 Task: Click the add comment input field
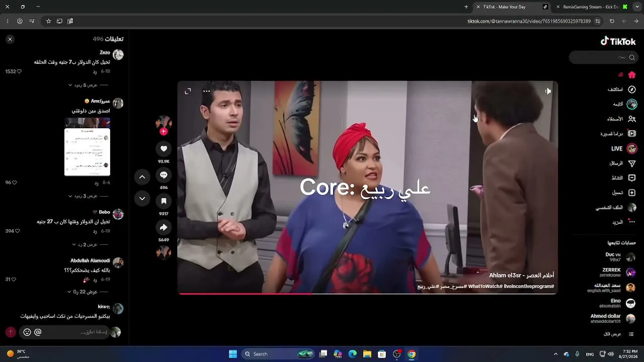tap(64, 332)
